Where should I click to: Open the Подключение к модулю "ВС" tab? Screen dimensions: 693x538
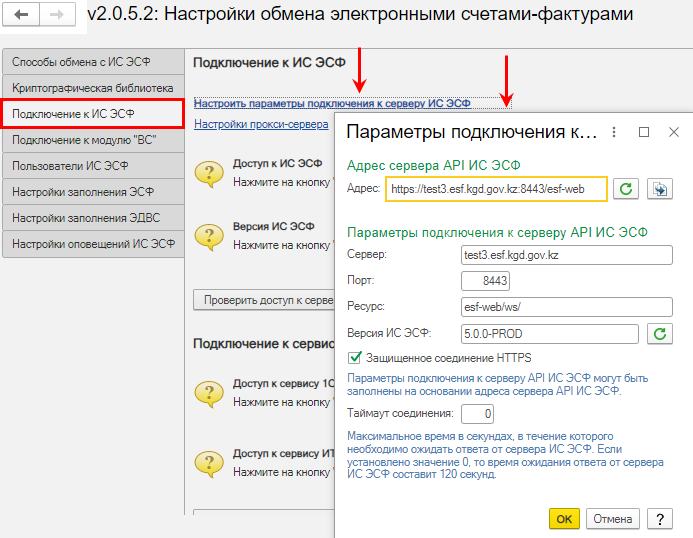93,140
